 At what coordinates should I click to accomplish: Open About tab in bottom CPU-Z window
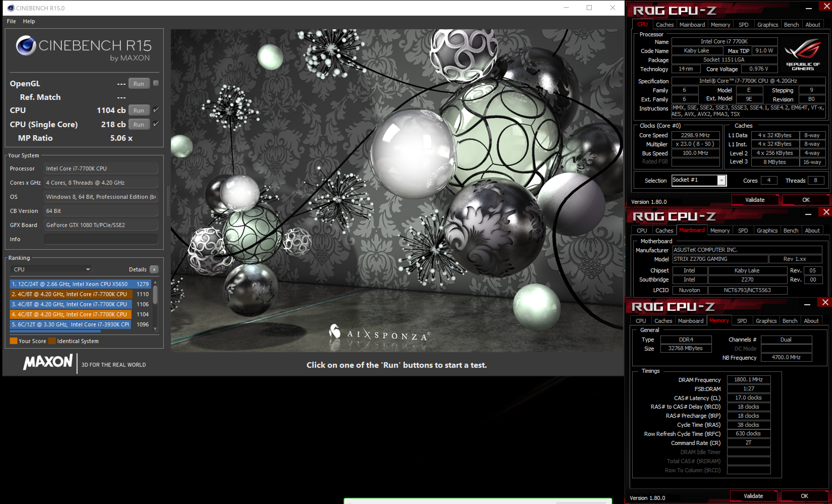(811, 321)
